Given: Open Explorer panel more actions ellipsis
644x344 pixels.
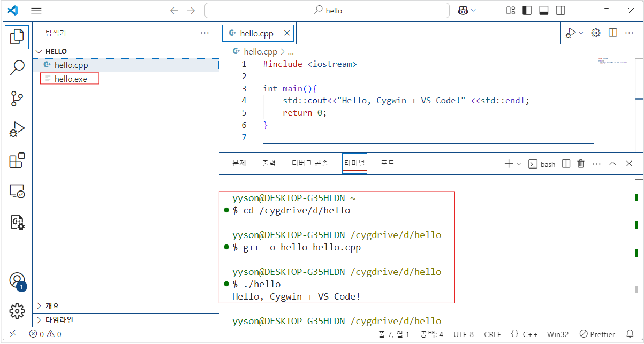Looking at the screenshot, I should [x=204, y=33].
